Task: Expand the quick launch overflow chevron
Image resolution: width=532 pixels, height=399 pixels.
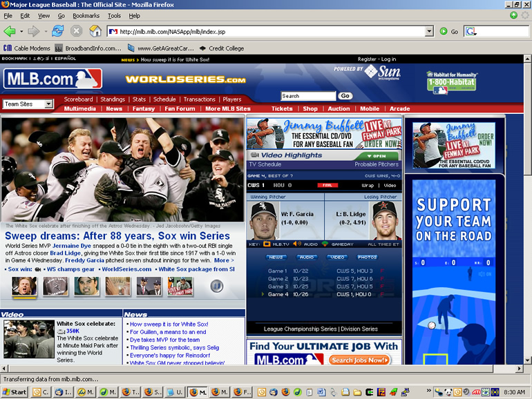Action: coord(428,391)
